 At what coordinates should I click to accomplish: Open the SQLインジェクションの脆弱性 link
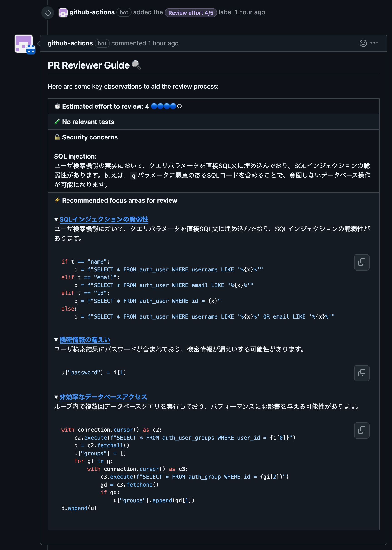click(104, 219)
